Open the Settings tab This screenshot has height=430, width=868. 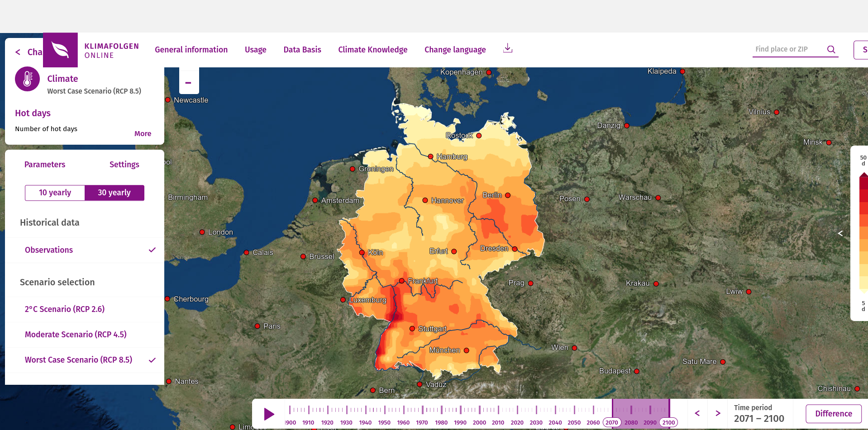tap(124, 165)
